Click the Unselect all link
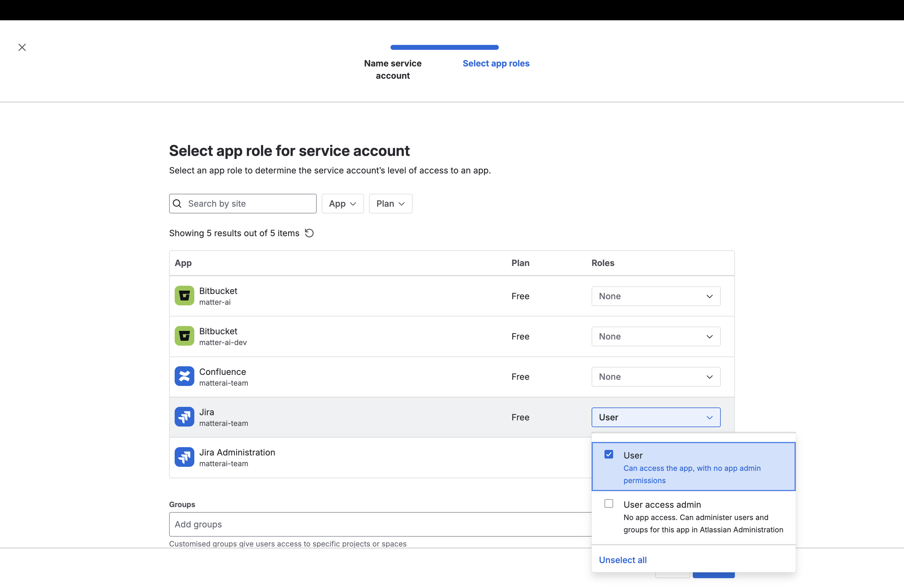Image resolution: width=904 pixels, height=588 pixels. (623, 559)
